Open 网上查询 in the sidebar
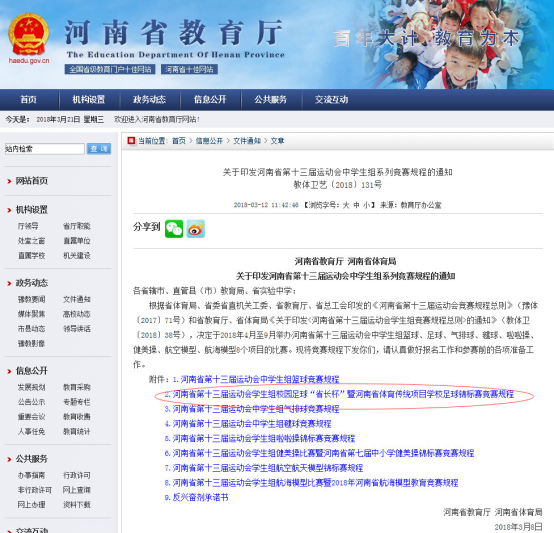 click(x=77, y=490)
